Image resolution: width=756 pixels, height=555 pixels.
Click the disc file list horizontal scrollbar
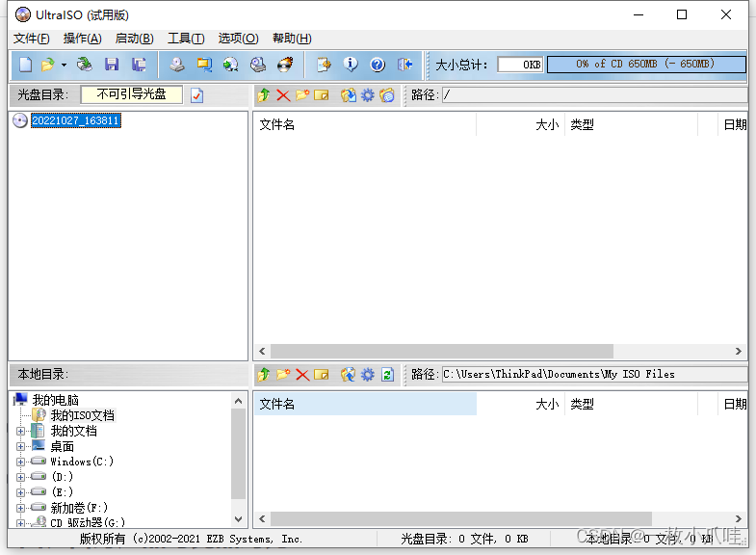[x=442, y=351]
